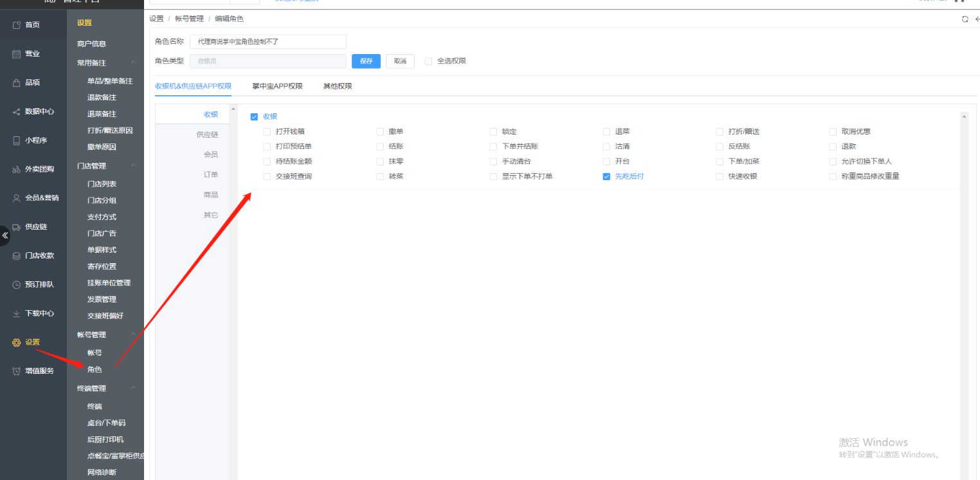This screenshot has height=480, width=980.
Task: Toggle the 全选权限 checkbox
Action: 428,61
